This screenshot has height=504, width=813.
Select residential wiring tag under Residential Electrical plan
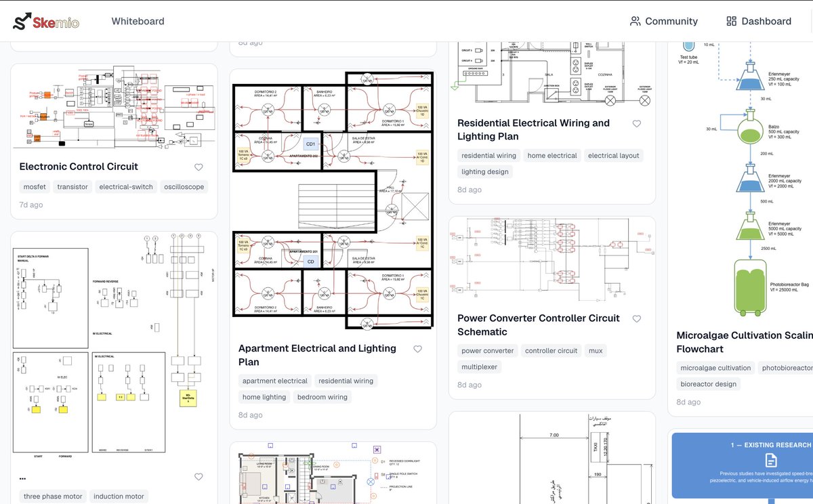(488, 156)
